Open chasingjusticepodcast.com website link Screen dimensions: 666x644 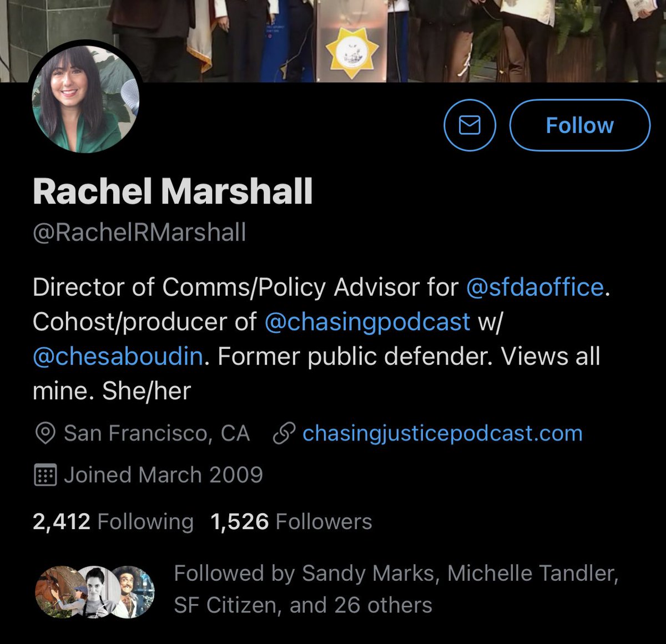442,433
